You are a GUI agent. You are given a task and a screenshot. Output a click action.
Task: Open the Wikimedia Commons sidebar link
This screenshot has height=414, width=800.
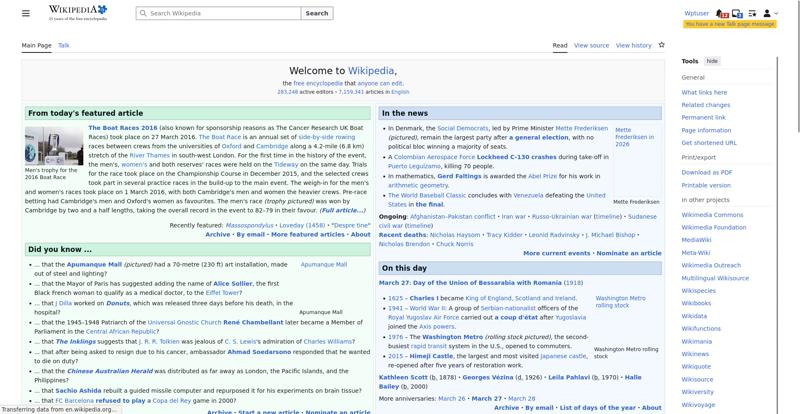pyautogui.click(x=712, y=214)
